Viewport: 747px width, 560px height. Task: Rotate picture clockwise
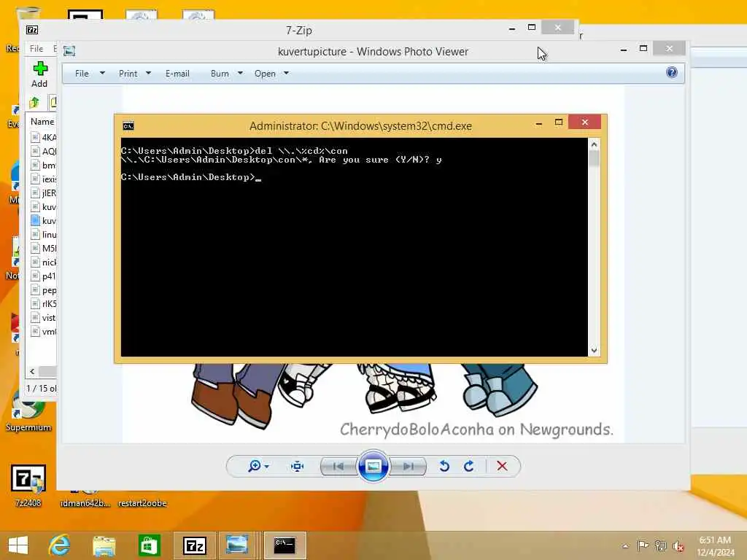point(469,466)
